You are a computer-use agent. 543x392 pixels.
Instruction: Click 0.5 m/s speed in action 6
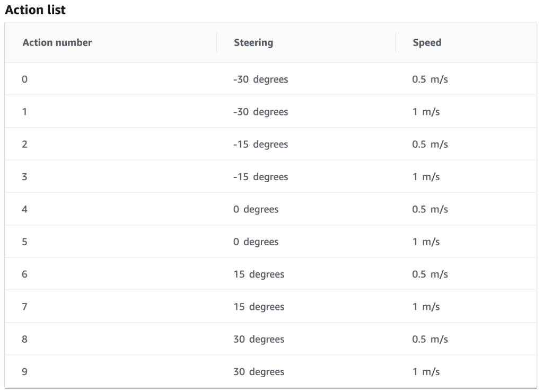pos(430,274)
